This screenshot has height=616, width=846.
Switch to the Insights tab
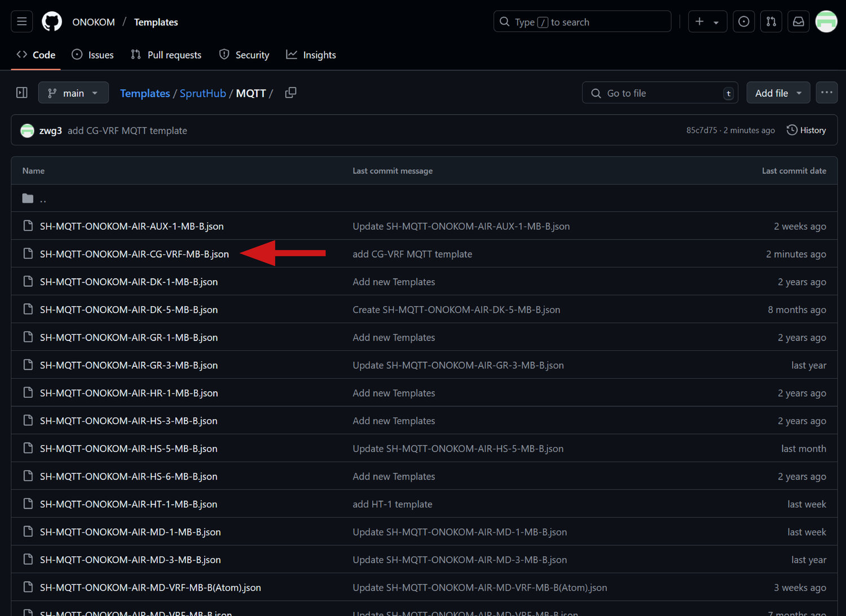311,55
